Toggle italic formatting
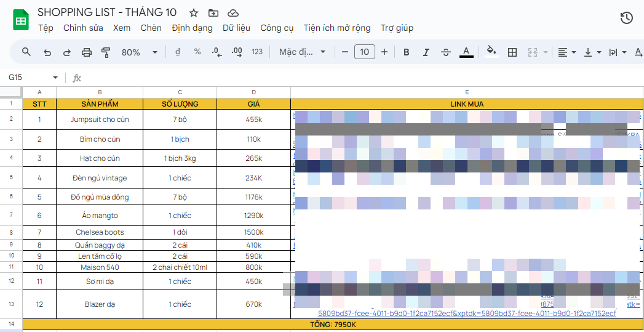Image resolution: width=644 pixels, height=332 pixels. click(x=426, y=52)
